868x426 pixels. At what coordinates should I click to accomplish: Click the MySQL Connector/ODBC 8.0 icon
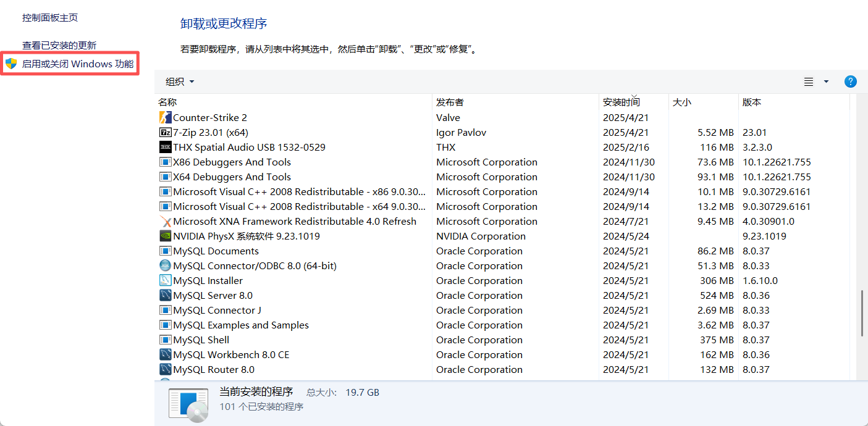click(165, 265)
